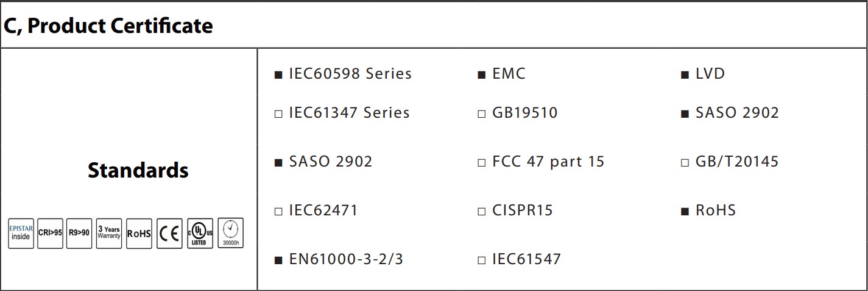The height and width of the screenshot is (291, 868).
Task: Uncheck the IEC60598 Series checkbox
Action: coord(278,75)
